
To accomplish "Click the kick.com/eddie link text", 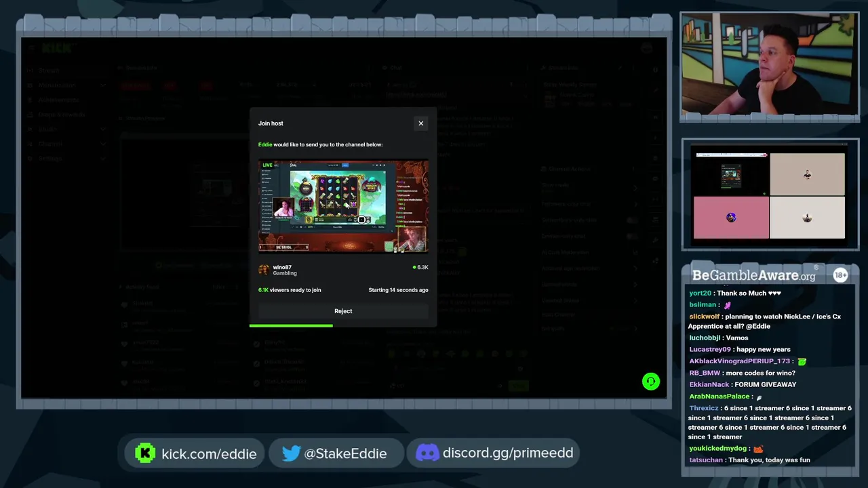I will click(209, 454).
